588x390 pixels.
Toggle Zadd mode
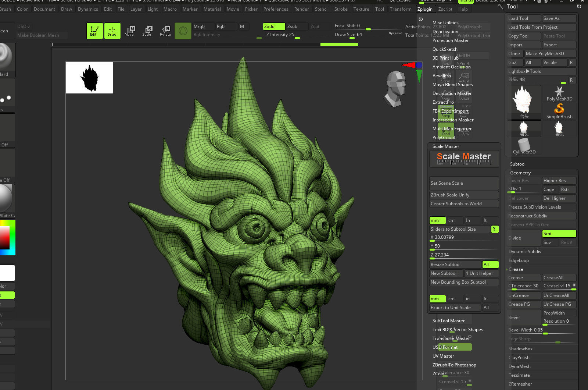[274, 26]
